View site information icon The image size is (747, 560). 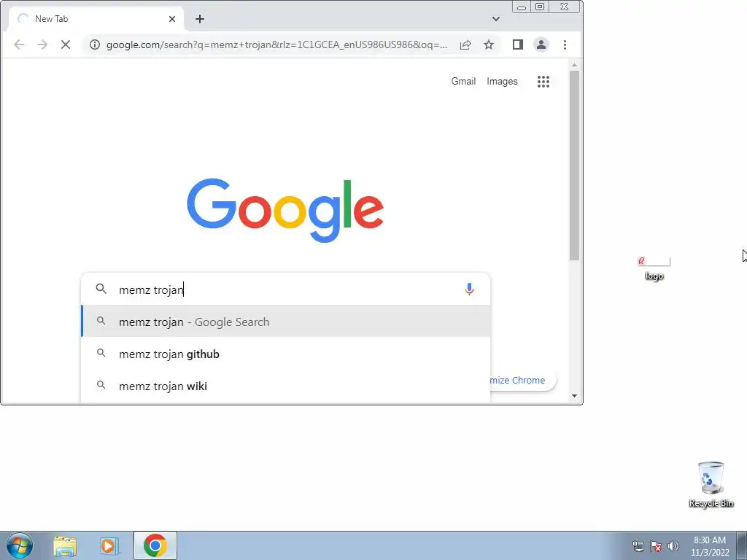(x=95, y=44)
